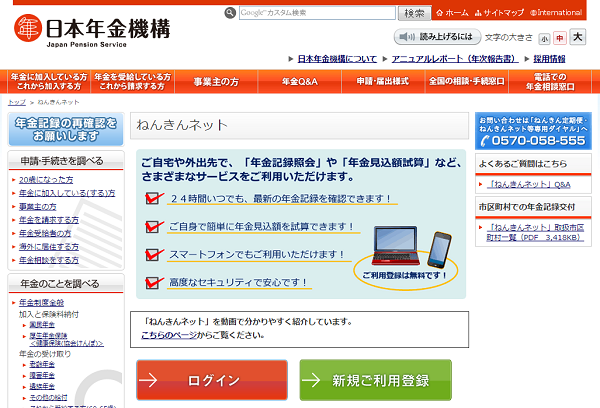The width and height of the screenshot is (600, 408).
Task: Open 年金に加入している方 menu tab
Action: (x=49, y=82)
